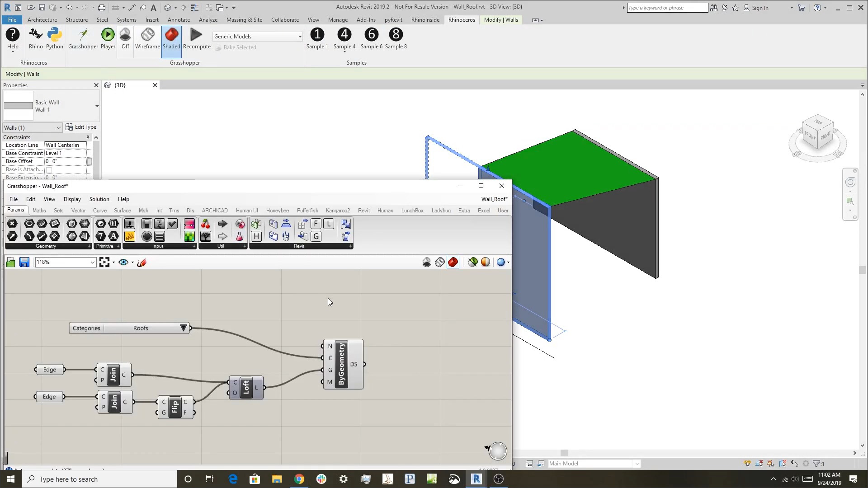Toggle preview selected objects only
Screen dimensions: 868x488
pos(472,262)
